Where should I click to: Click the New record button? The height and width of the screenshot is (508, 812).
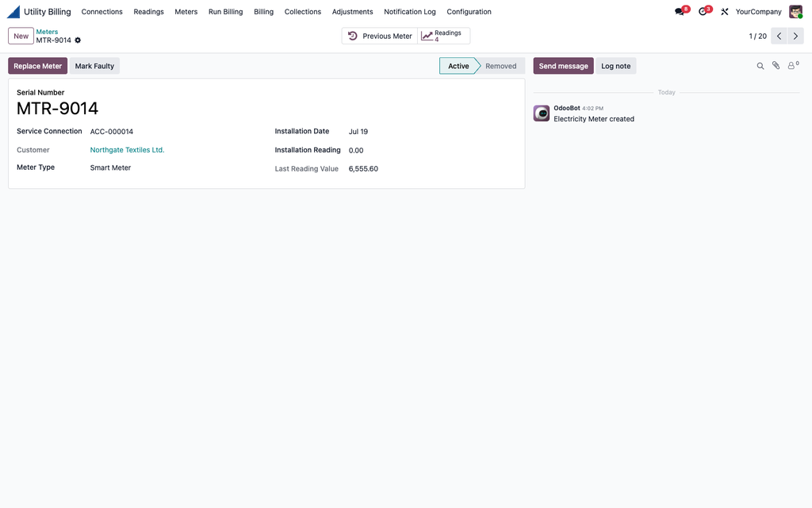[21, 36]
